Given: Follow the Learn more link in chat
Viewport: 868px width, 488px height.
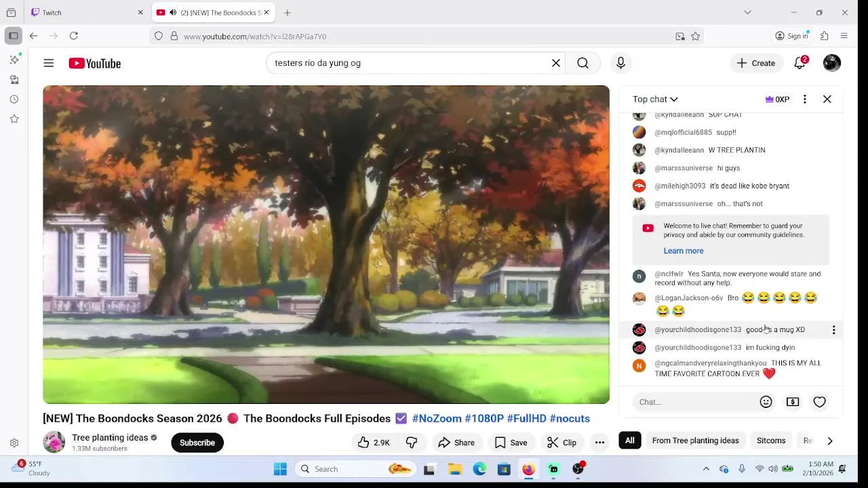Looking at the screenshot, I should coord(684,251).
